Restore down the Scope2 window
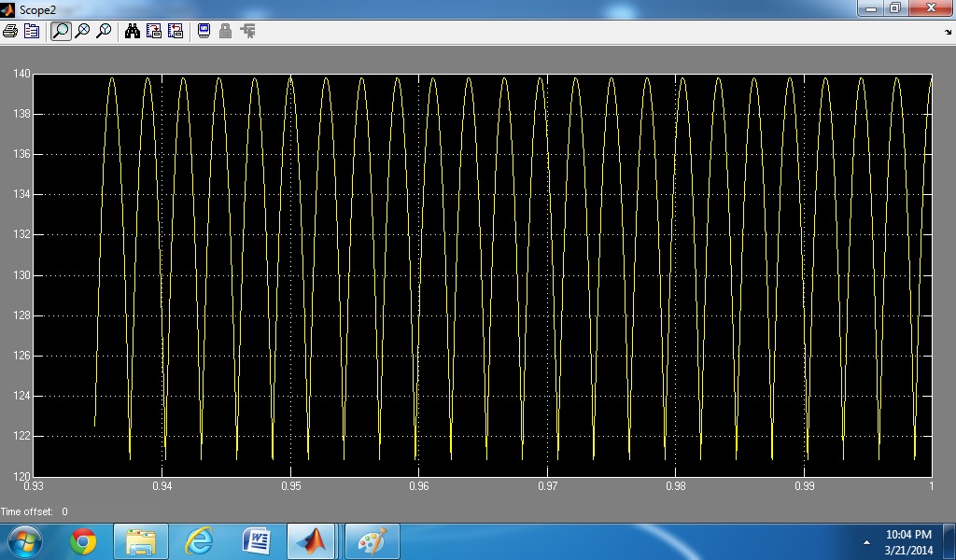Screen dimensions: 956x560 point(895,7)
